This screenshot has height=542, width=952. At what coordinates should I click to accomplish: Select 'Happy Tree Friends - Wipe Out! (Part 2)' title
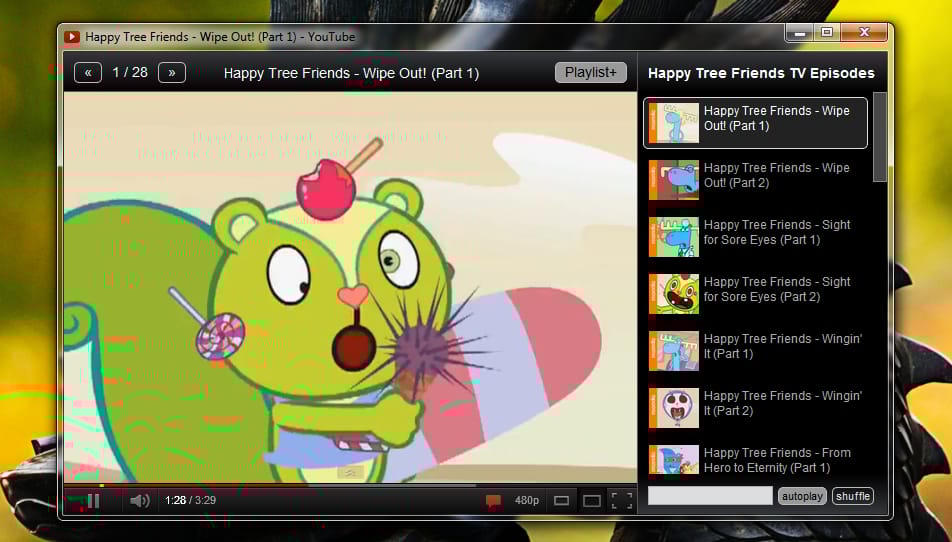777,175
